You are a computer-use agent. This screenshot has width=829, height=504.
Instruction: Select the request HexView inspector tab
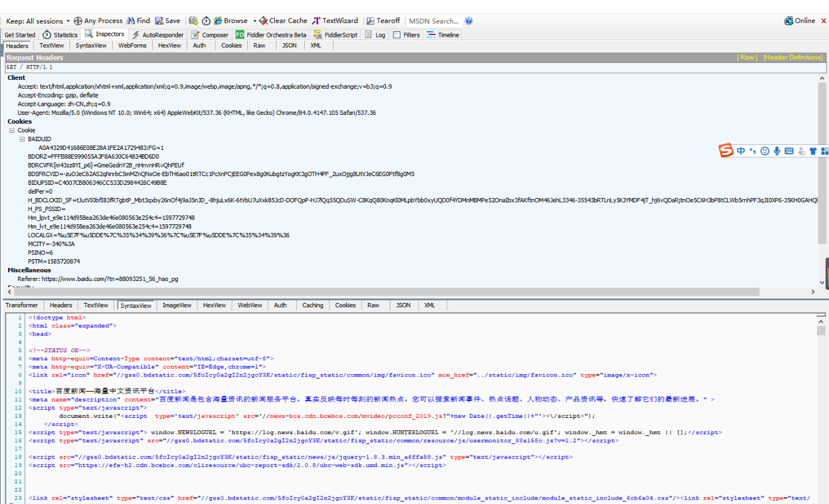169,46
